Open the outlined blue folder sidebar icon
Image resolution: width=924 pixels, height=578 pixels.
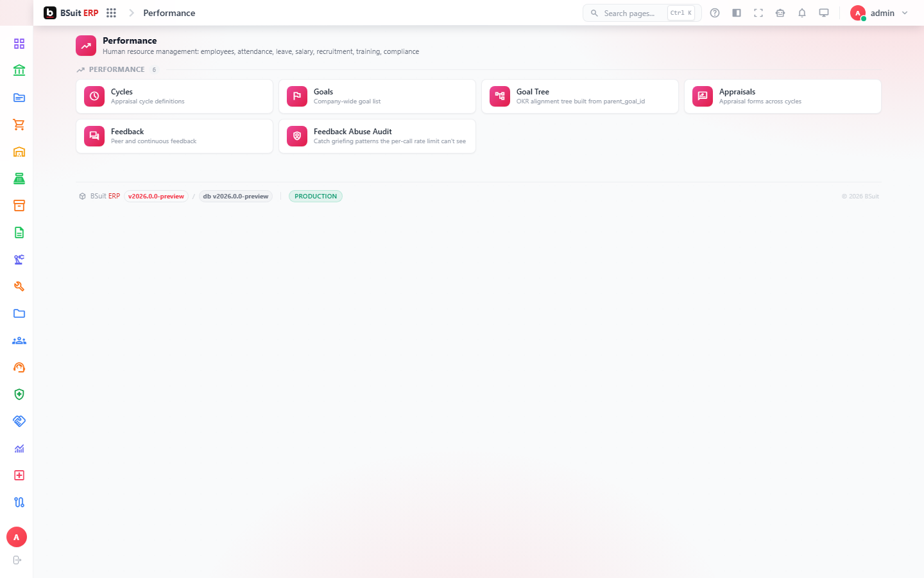point(19,313)
